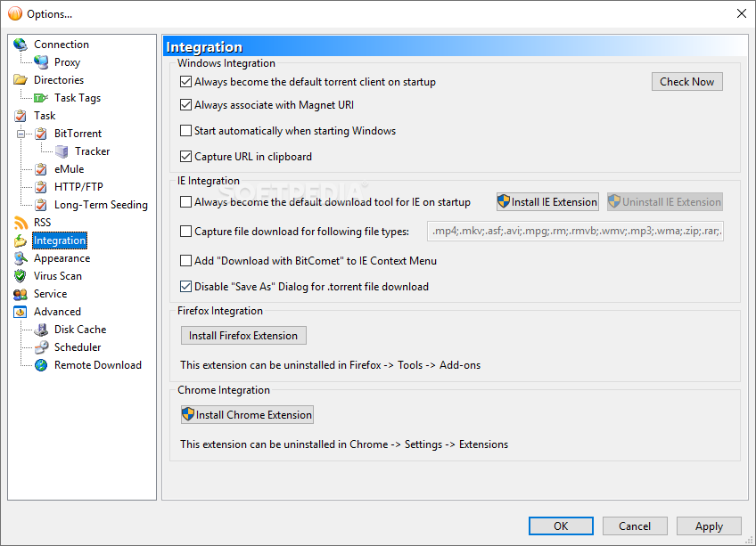Click the Apply button
This screenshot has height=546, width=756.
pos(709,526)
